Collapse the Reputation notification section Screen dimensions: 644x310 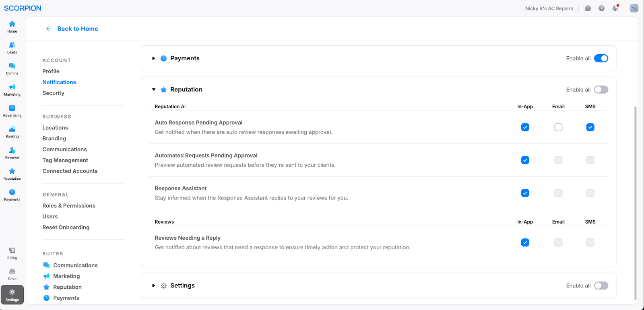point(153,90)
